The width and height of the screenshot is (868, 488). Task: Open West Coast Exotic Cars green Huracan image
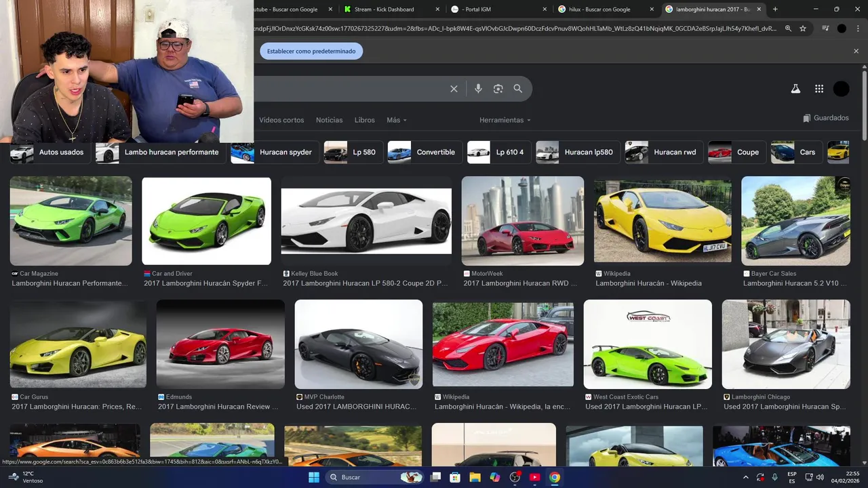click(x=648, y=344)
